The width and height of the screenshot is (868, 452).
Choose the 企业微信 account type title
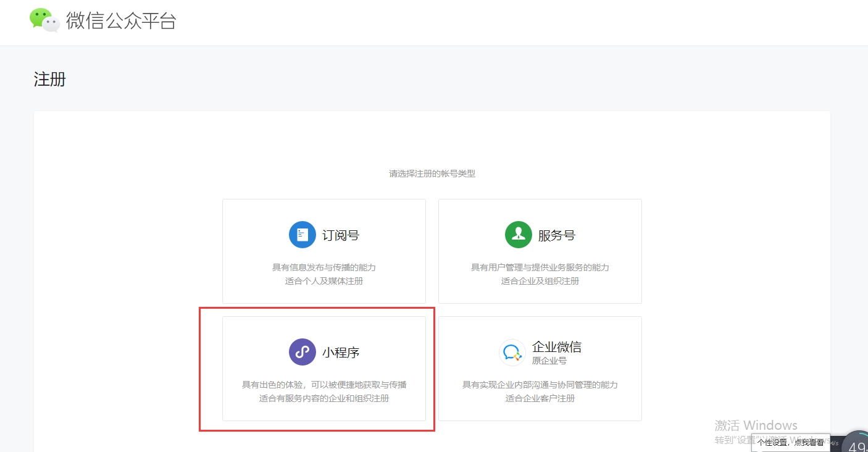[x=557, y=346]
